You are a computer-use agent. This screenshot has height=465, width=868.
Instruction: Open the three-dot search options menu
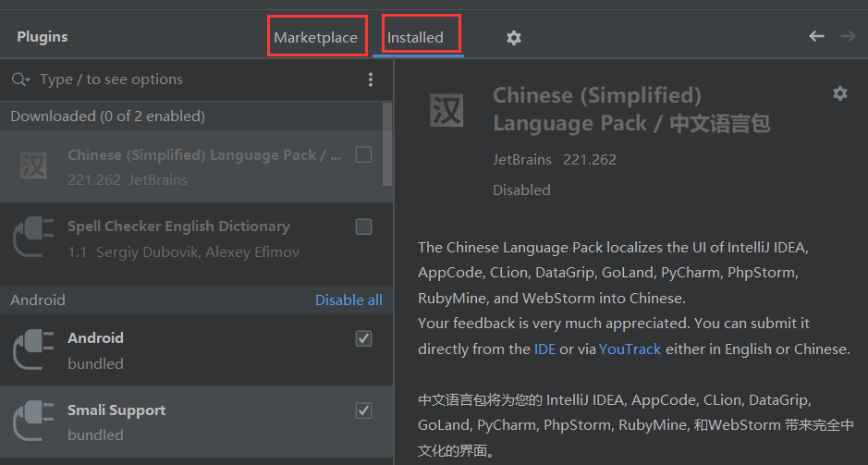(x=371, y=80)
